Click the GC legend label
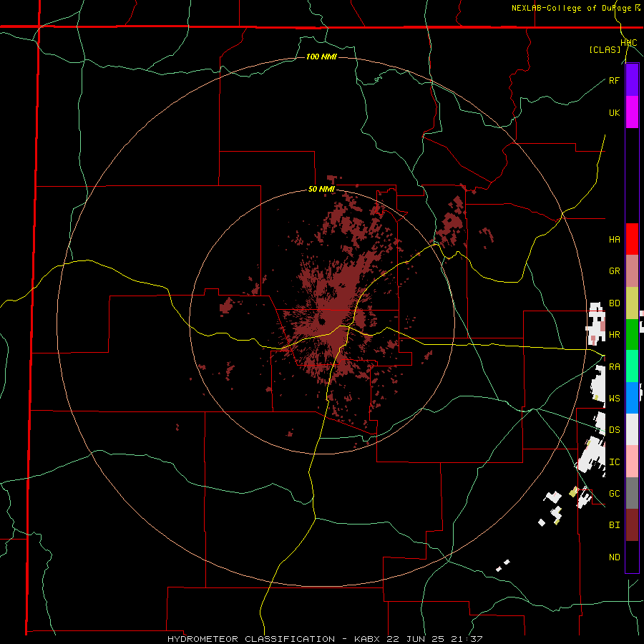 614,493
